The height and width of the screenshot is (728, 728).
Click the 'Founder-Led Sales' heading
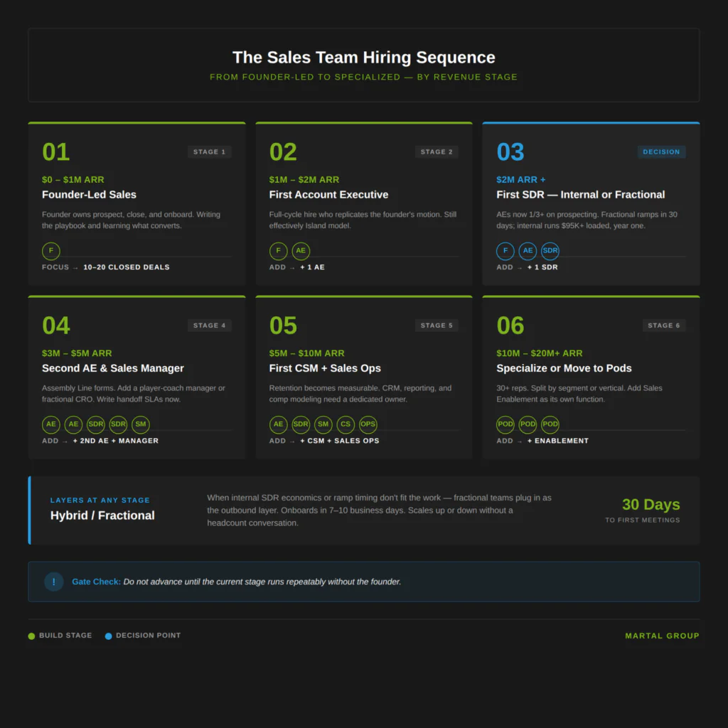tap(89, 195)
